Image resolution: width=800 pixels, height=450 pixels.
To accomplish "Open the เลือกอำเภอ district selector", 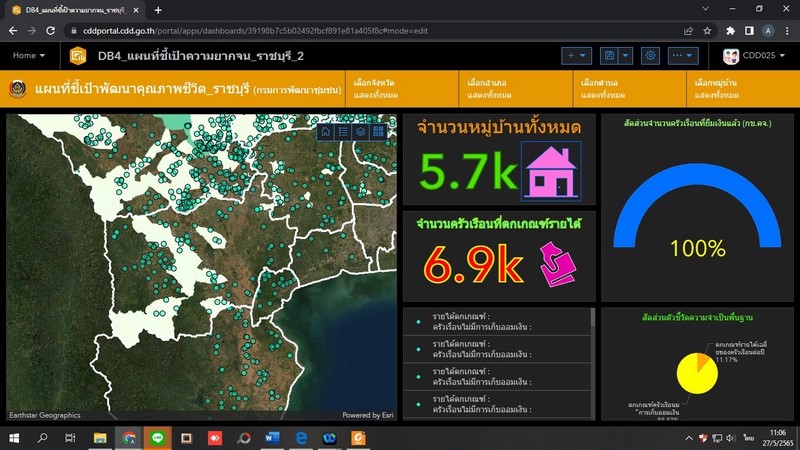I will coord(515,89).
